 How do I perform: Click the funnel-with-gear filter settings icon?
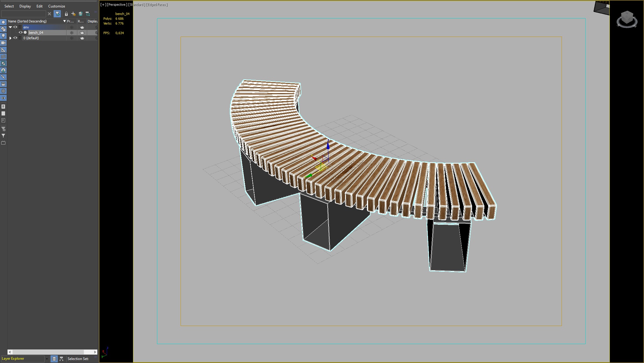point(3,129)
